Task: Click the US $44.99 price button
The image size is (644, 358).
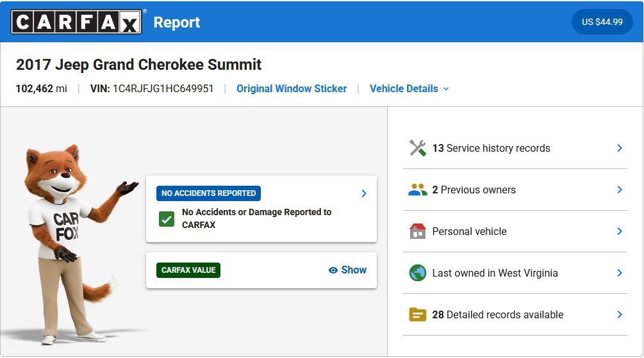Action: click(602, 22)
